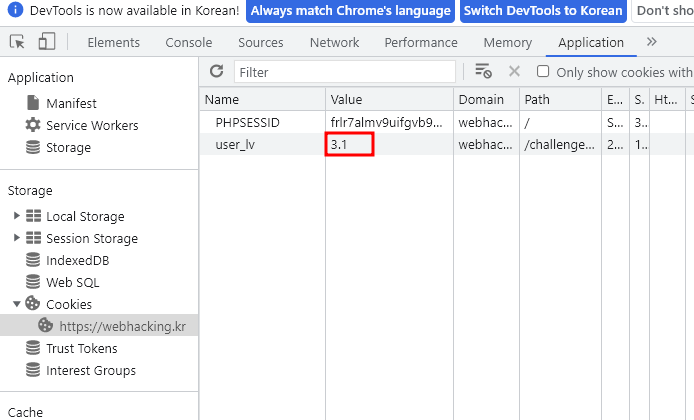Click Switch DevTools to Korean button

[543, 11]
